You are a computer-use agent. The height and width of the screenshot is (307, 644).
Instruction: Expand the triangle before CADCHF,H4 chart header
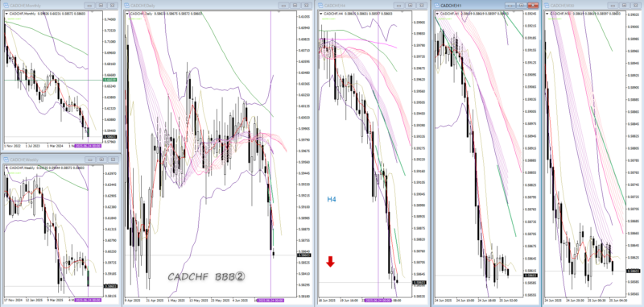coord(321,14)
